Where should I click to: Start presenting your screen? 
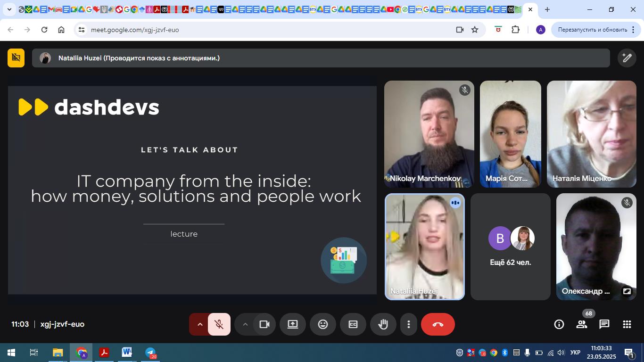click(x=292, y=324)
